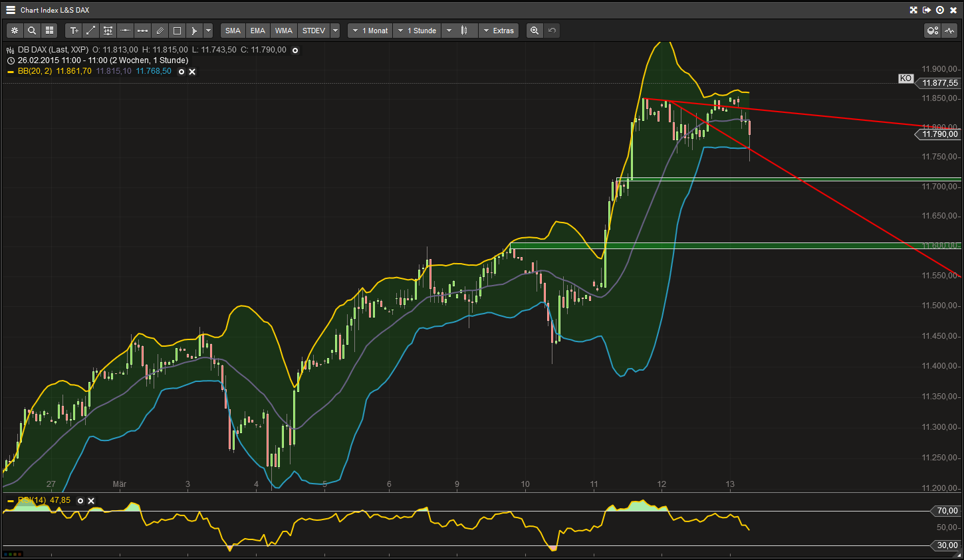Image resolution: width=964 pixels, height=560 pixels.
Task: Open the Extras menu
Action: 499,30
